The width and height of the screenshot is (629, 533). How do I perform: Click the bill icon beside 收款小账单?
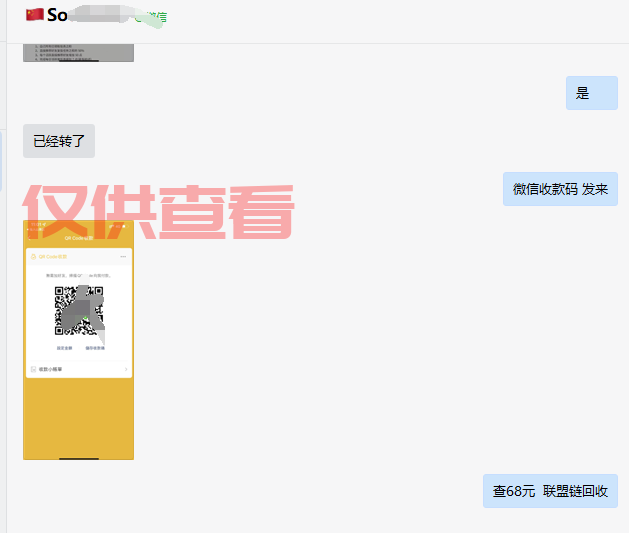[33, 369]
